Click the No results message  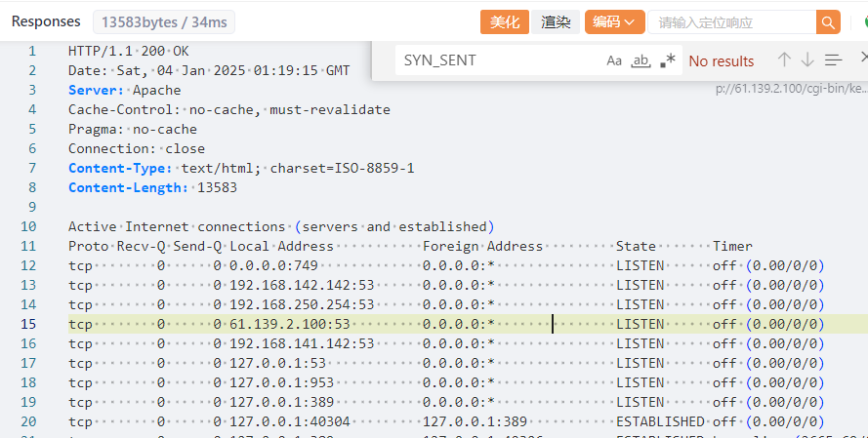(722, 60)
